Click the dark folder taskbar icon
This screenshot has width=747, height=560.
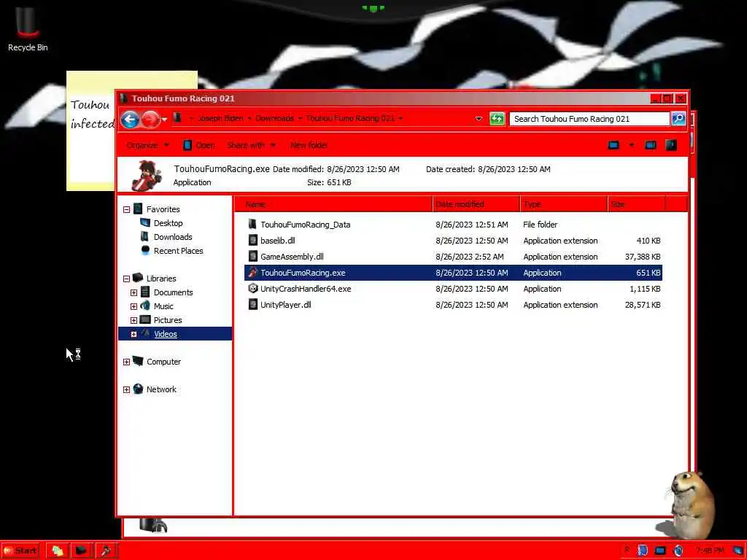(x=82, y=551)
